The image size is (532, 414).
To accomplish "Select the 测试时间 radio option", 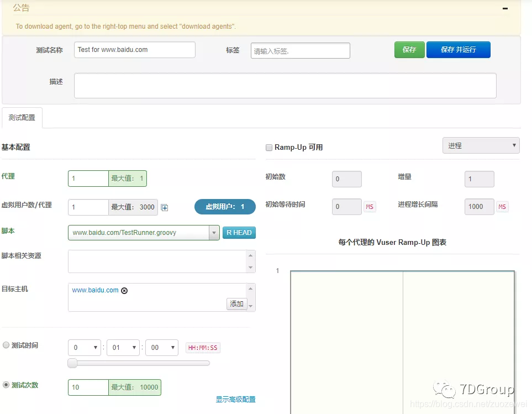I will [x=6, y=345].
